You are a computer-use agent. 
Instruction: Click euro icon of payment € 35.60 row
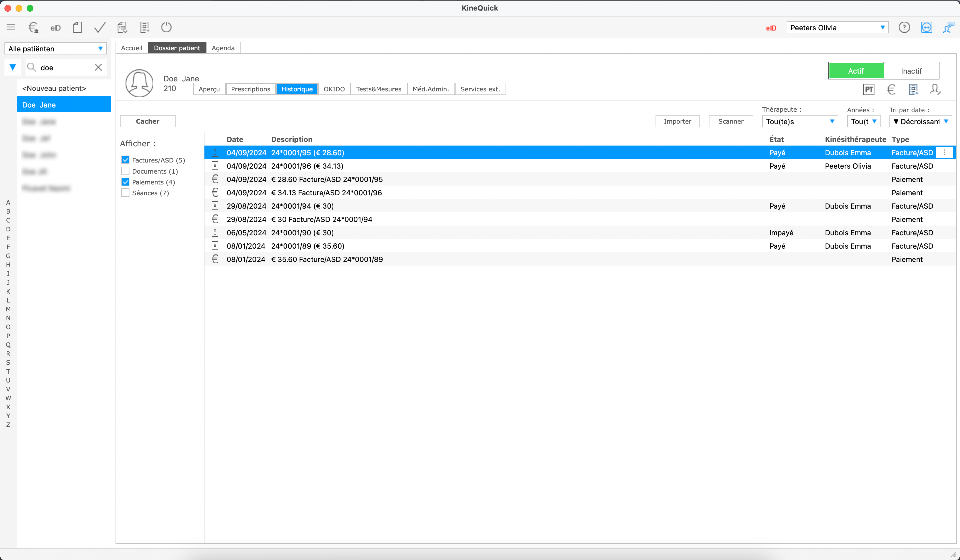[215, 259]
